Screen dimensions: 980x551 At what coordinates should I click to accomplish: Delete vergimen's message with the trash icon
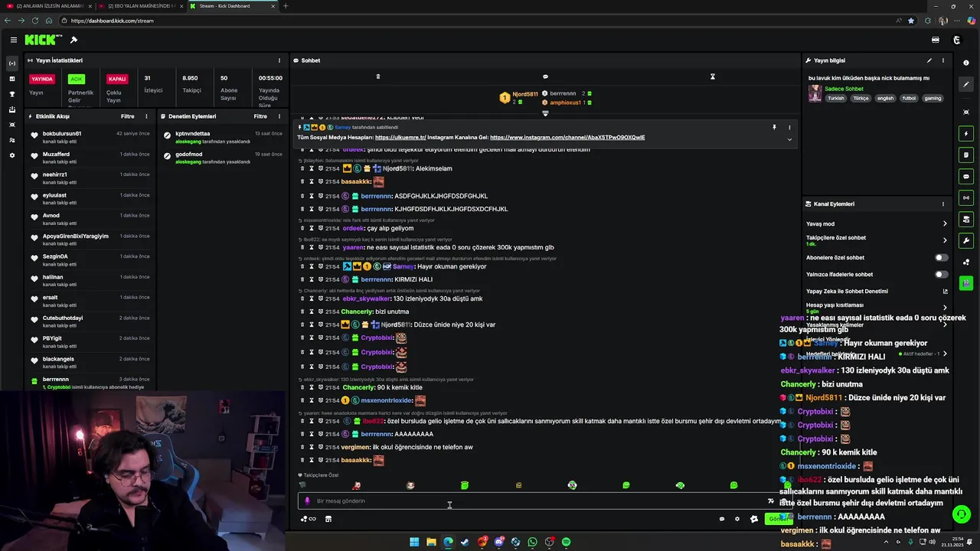pyautogui.click(x=302, y=447)
